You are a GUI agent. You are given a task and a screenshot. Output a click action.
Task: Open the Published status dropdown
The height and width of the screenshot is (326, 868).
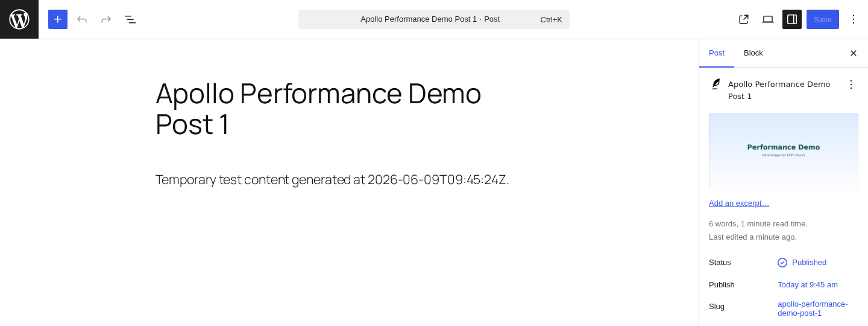[x=802, y=263]
